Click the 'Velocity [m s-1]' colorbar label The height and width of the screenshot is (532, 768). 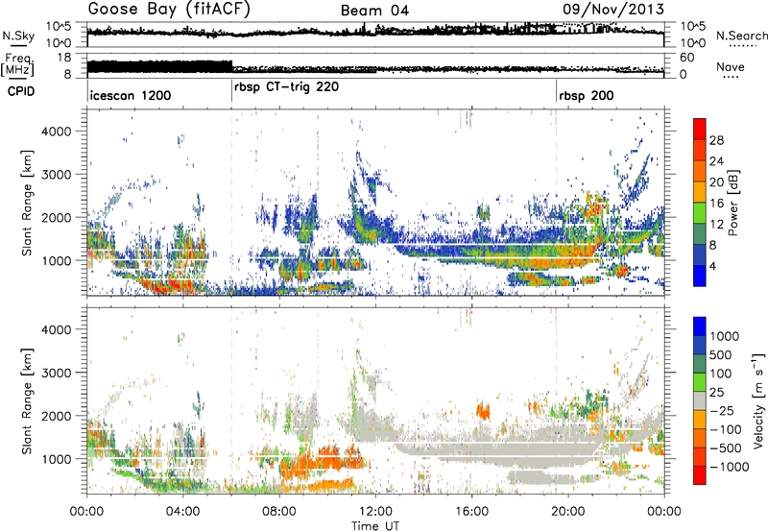click(x=758, y=400)
